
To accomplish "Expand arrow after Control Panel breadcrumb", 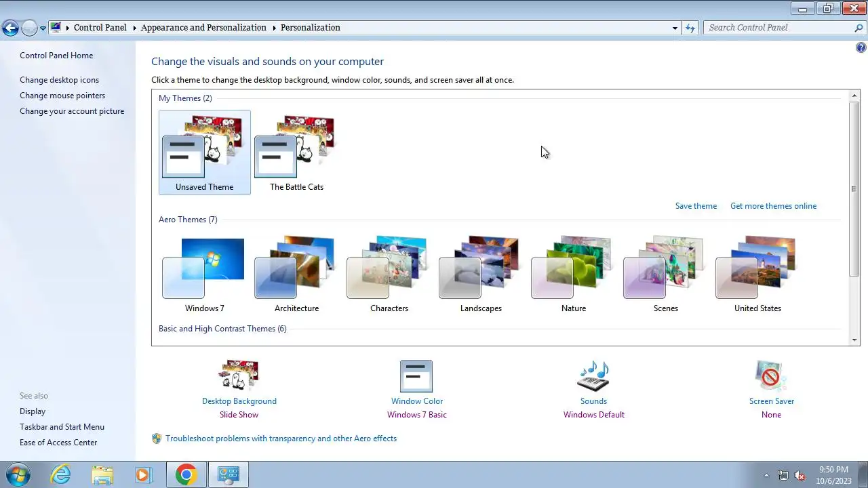I will (x=134, y=28).
